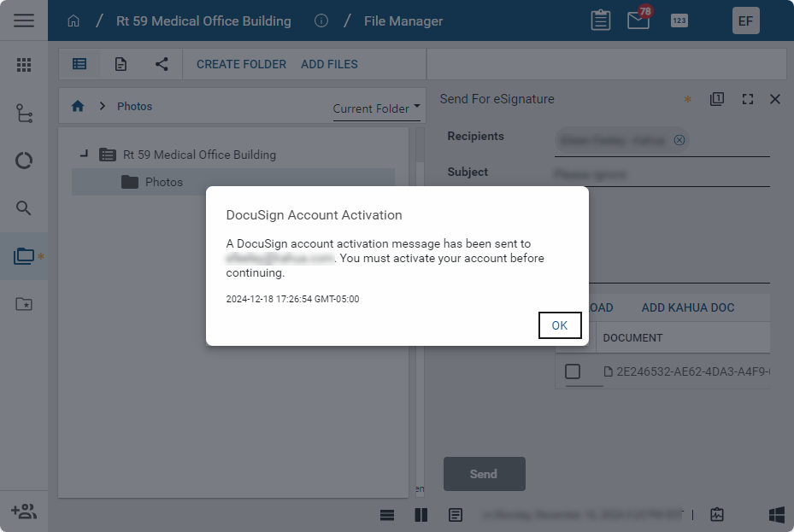Switch to the document view icon
This screenshot has width=794, height=532.
[121, 64]
